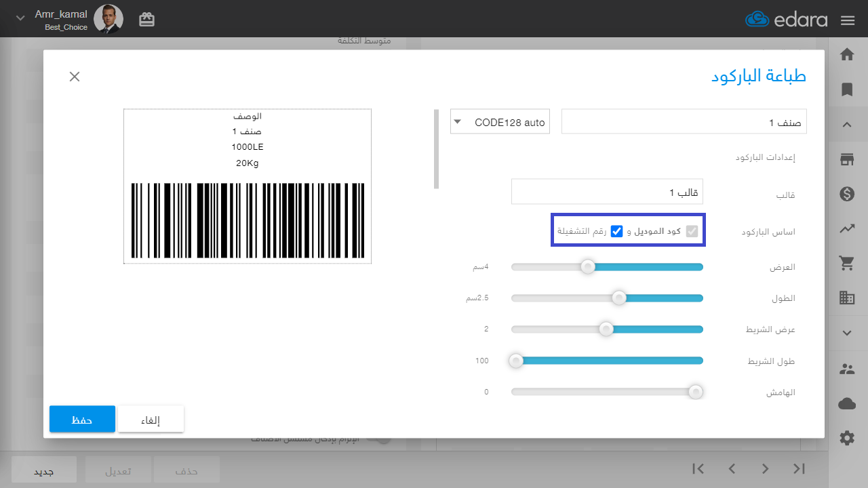Go to the first record pagination arrow
Screen dimensions: 868x488
[x=698, y=468]
